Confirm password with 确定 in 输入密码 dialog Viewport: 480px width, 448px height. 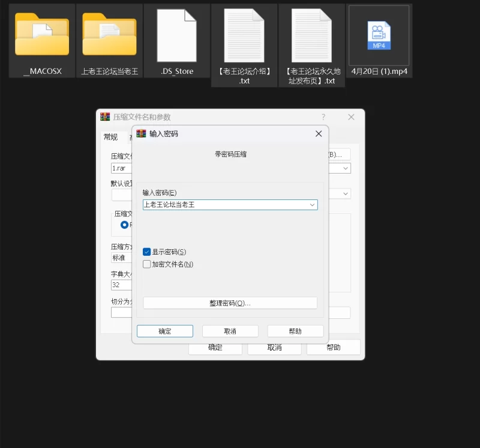click(165, 331)
